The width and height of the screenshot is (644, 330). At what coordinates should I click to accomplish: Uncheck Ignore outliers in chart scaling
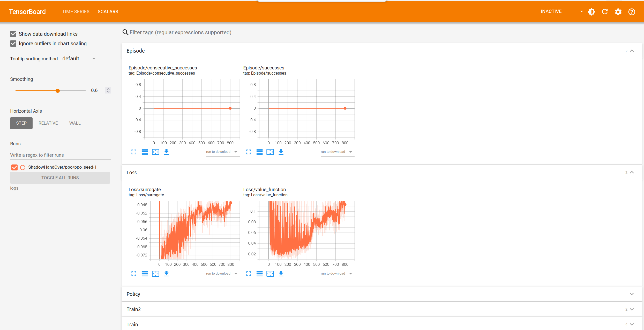pyautogui.click(x=13, y=44)
